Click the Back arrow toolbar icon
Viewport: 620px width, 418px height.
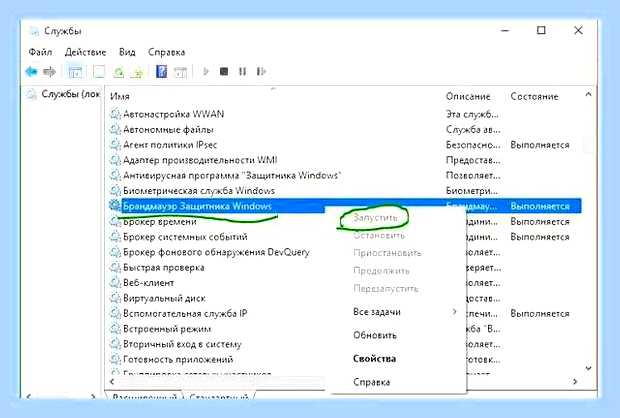pos(31,72)
